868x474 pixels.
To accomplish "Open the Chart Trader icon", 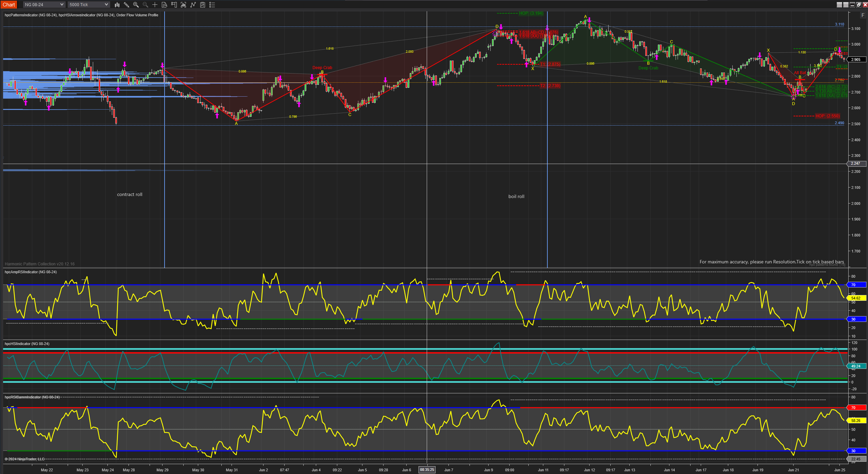I will 174,5.
